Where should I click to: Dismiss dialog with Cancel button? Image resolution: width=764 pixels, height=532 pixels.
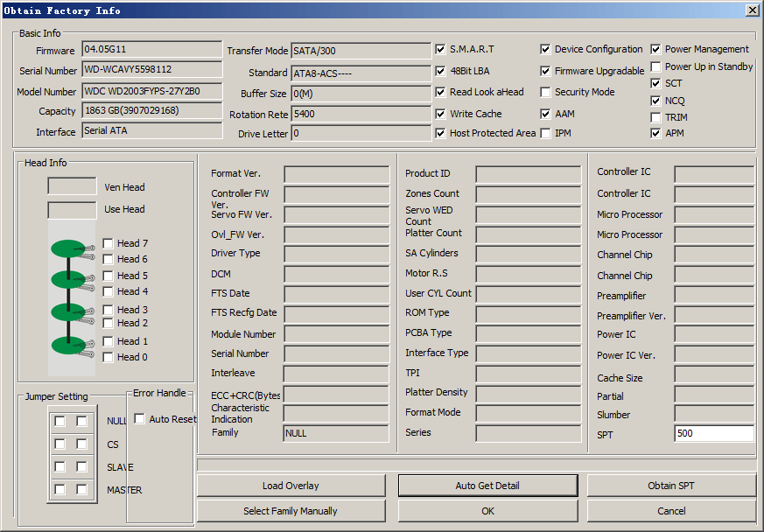(x=671, y=511)
